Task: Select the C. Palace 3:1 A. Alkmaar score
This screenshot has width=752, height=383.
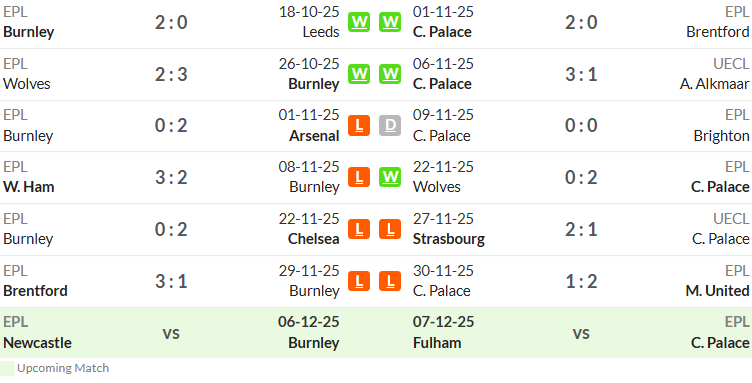Action: 581,74
